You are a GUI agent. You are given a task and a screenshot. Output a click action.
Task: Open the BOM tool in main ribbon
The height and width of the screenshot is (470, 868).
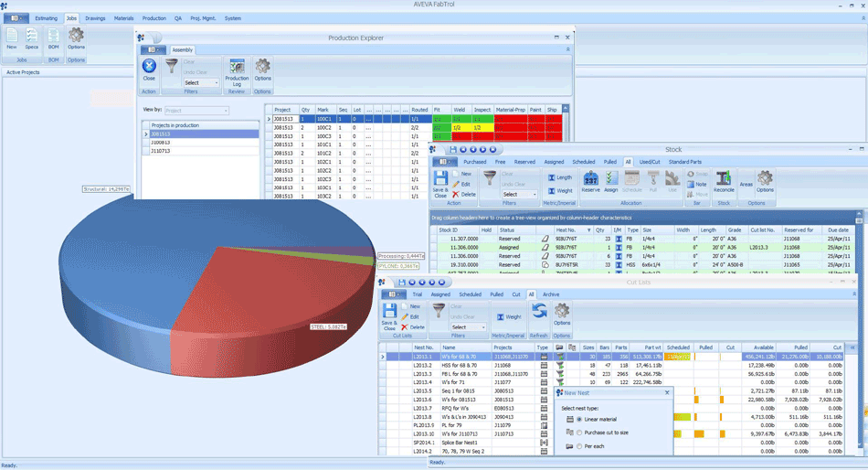(53, 38)
